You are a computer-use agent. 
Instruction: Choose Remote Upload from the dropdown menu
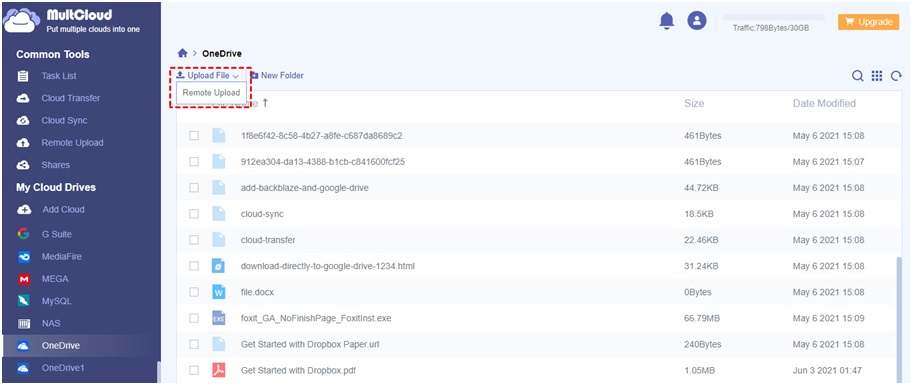[x=211, y=93]
